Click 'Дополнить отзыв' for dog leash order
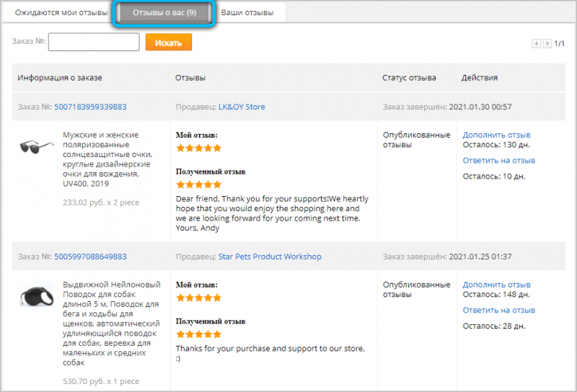The width and height of the screenshot is (577, 392). coord(496,285)
